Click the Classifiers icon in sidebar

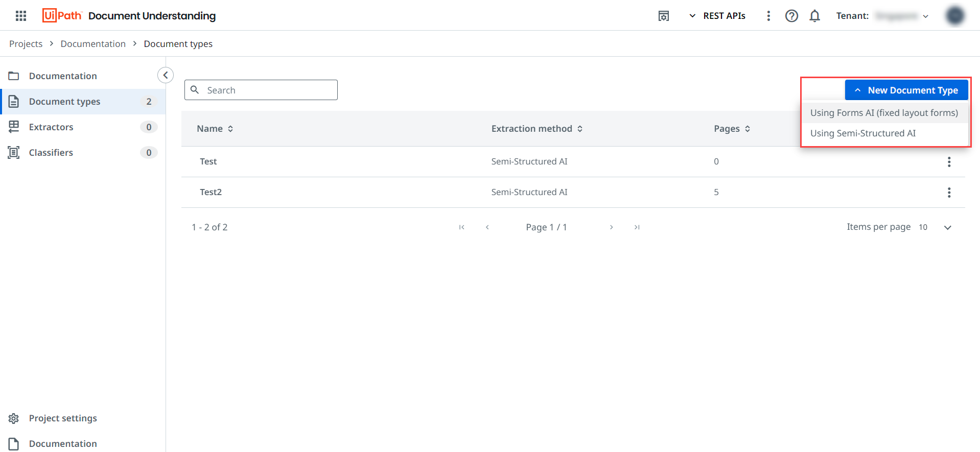coord(14,152)
